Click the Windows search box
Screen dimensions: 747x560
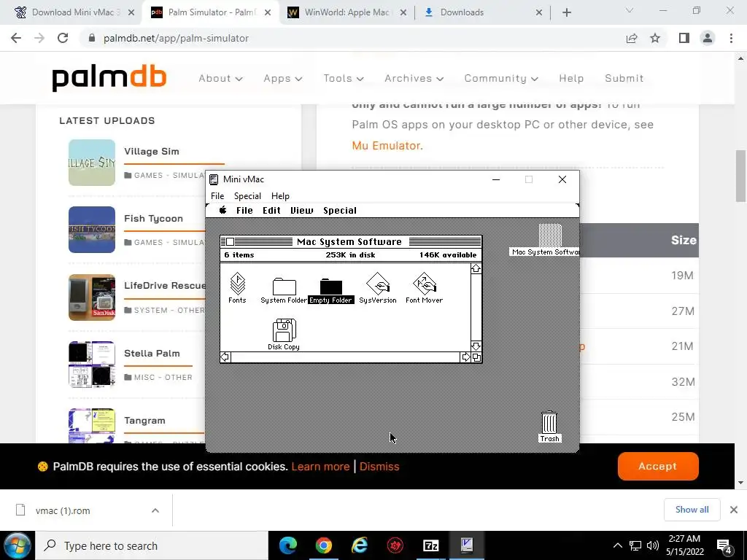[152, 545]
